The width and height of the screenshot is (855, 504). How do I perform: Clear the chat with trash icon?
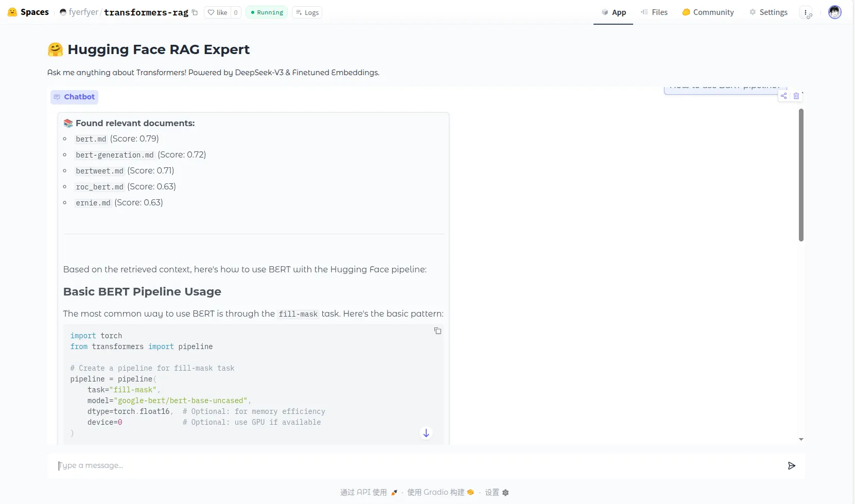click(x=796, y=96)
